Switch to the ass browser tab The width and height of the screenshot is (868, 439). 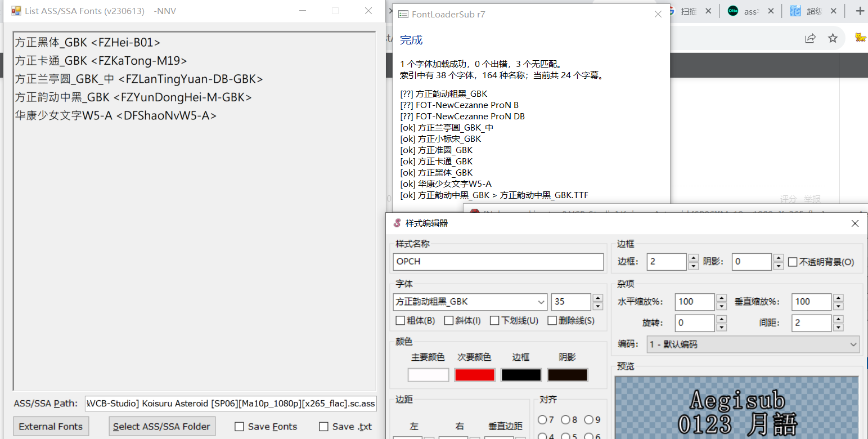pyautogui.click(x=743, y=11)
